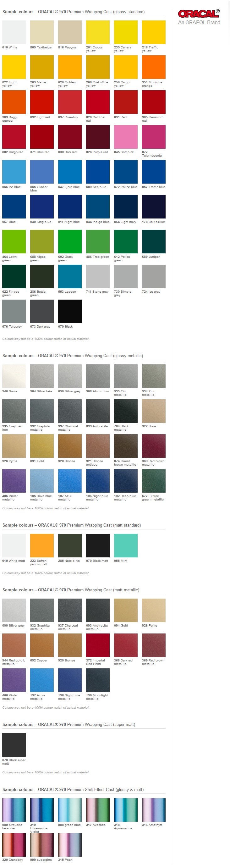Viewport: 230px width, 868px height.
Task: Select the 178 Baltic Blue swatch
Action: [154, 207]
